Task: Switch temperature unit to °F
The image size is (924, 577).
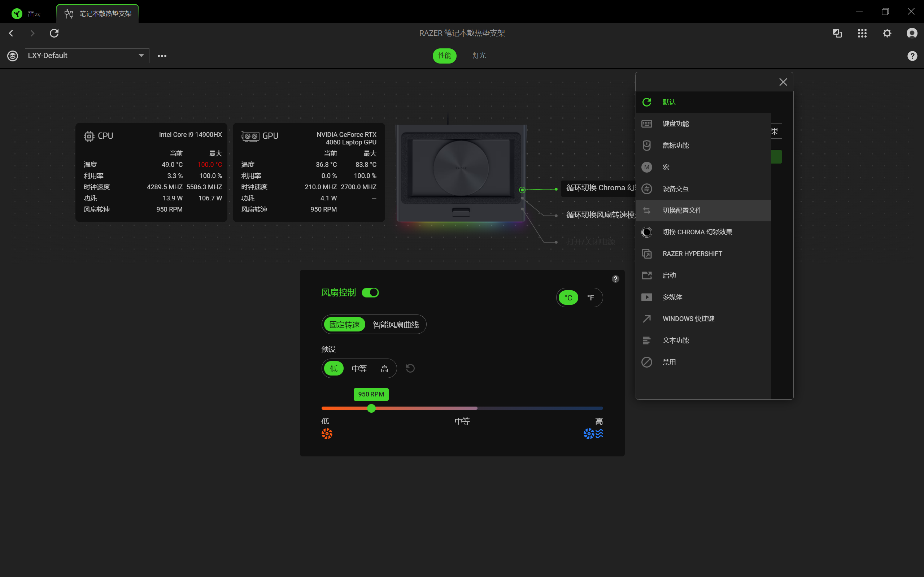Action: pos(590,298)
